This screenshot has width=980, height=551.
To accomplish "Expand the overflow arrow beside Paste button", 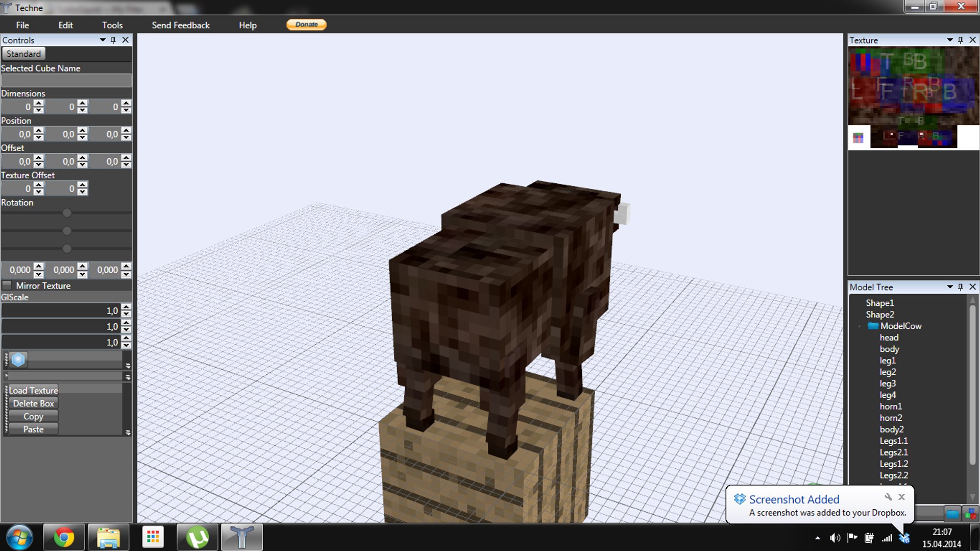I will (128, 432).
